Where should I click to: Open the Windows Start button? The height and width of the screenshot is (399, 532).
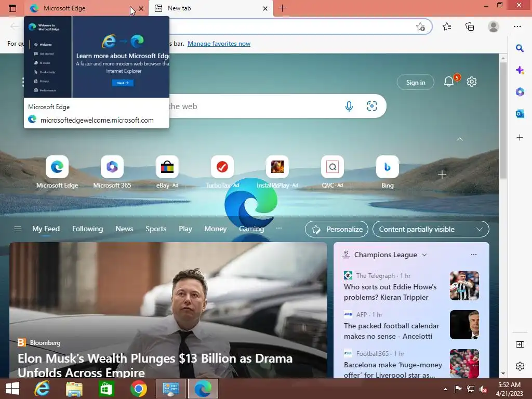pyautogui.click(x=12, y=389)
